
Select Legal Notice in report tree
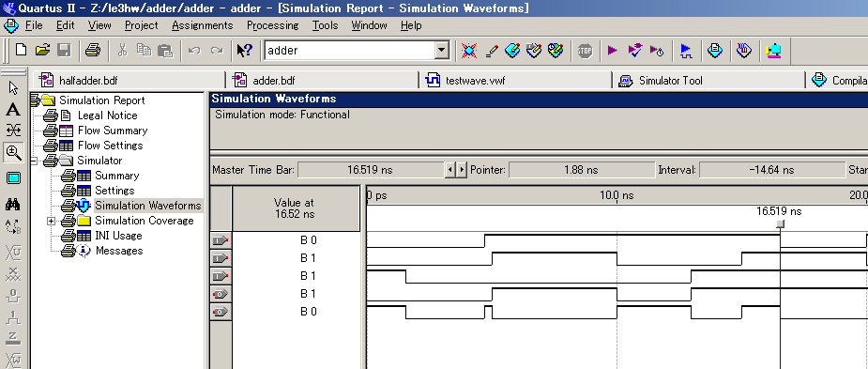point(107,115)
